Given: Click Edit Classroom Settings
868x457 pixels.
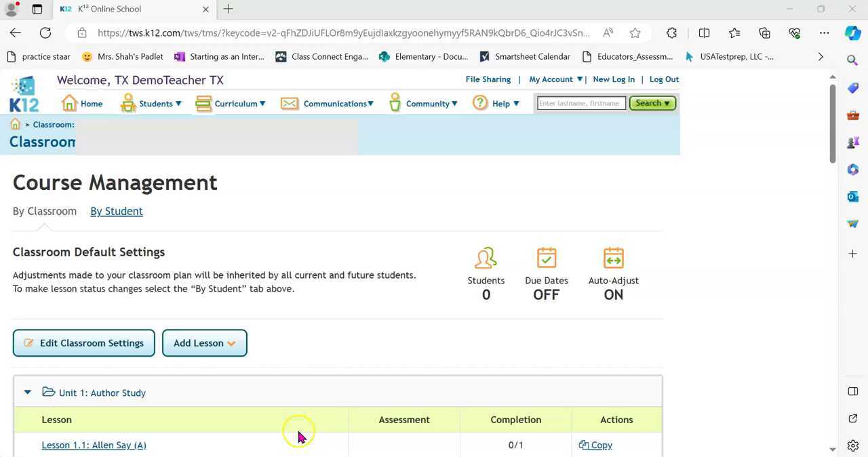Looking at the screenshot, I should (x=83, y=342).
